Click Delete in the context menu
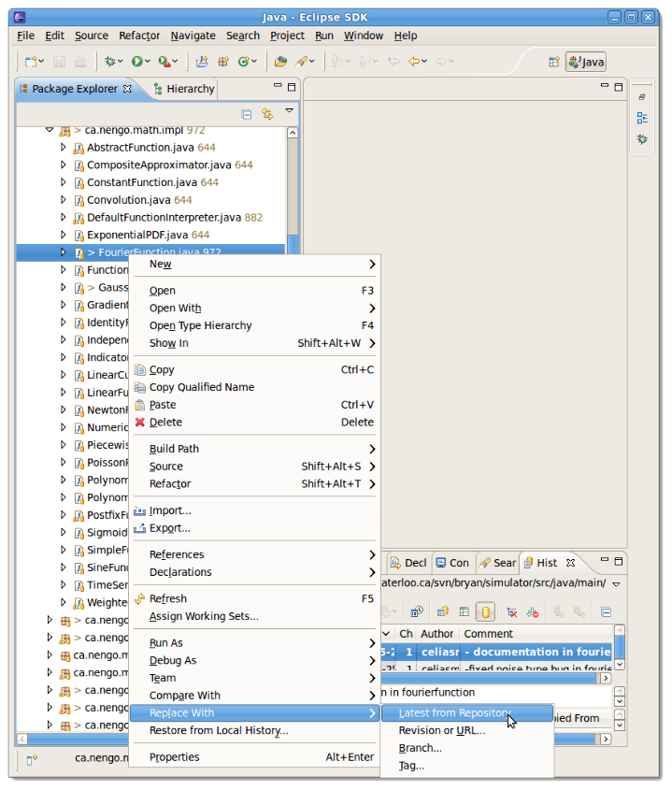 [254, 423]
